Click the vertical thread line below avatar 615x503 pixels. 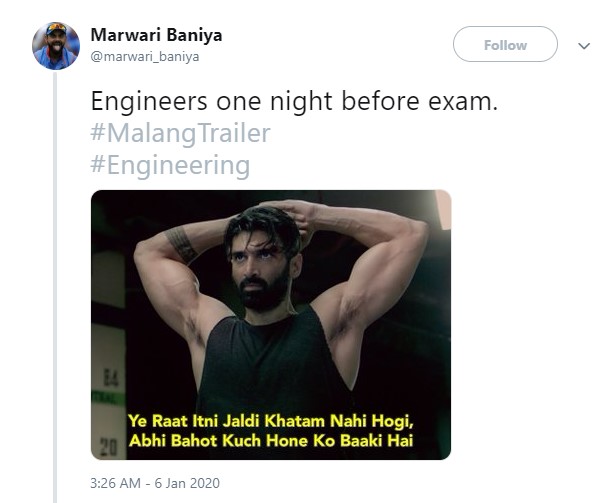55,286
